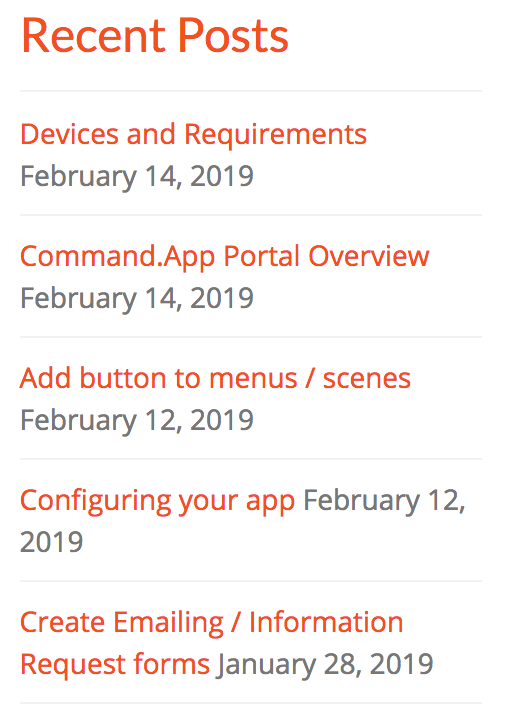Click the January 28, 2019 date
514x724 pixels.
tap(325, 664)
